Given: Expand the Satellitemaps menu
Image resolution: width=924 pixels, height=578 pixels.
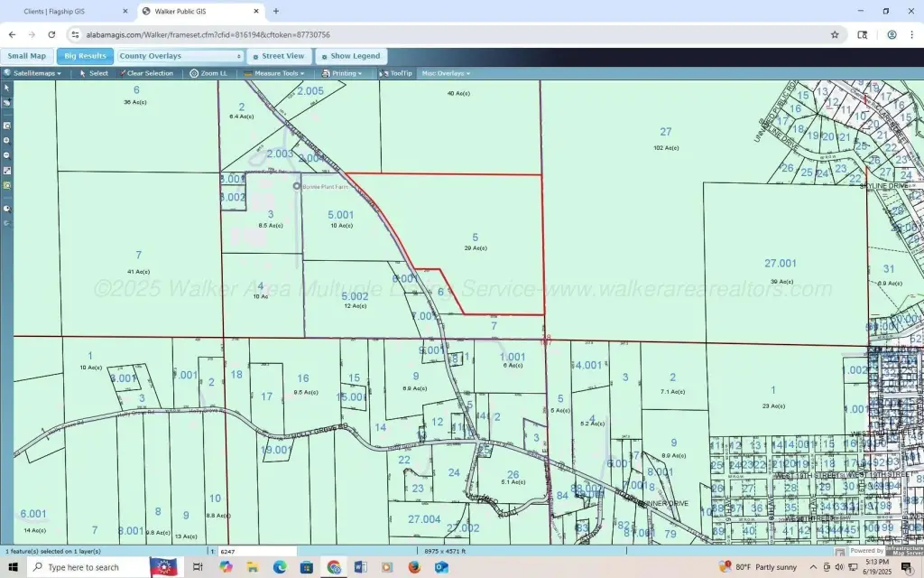Looking at the screenshot, I should click(x=33, y=73).
